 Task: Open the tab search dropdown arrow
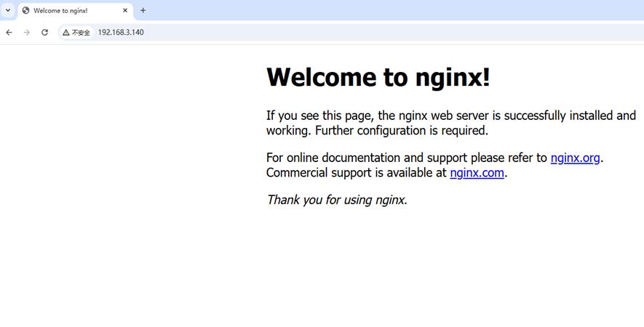point(8,10)
